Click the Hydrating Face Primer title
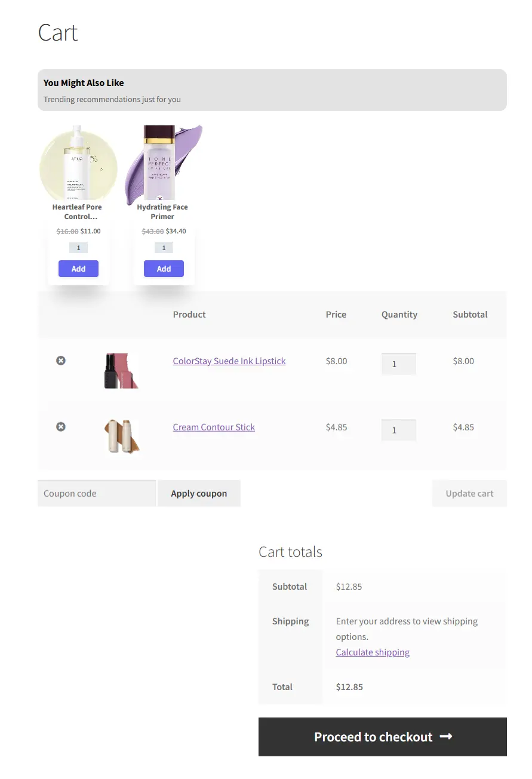The width and height of the screenshot is (532, 779). pyautogui.click(x=162, y=212)
